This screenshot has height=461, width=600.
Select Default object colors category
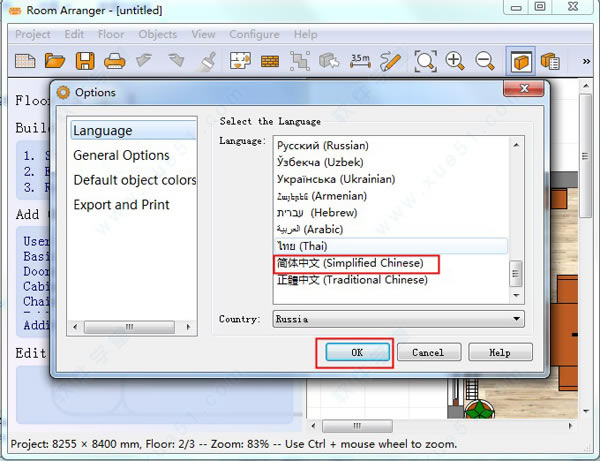(x=135, y=180)
